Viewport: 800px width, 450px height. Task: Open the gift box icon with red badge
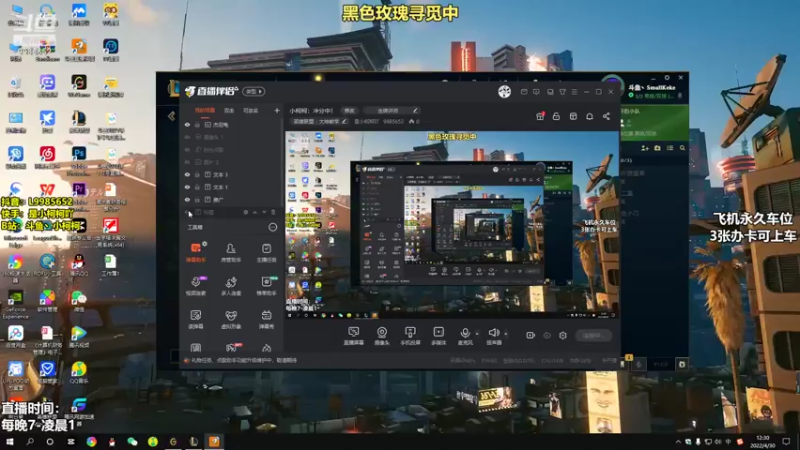coord(540,116)
